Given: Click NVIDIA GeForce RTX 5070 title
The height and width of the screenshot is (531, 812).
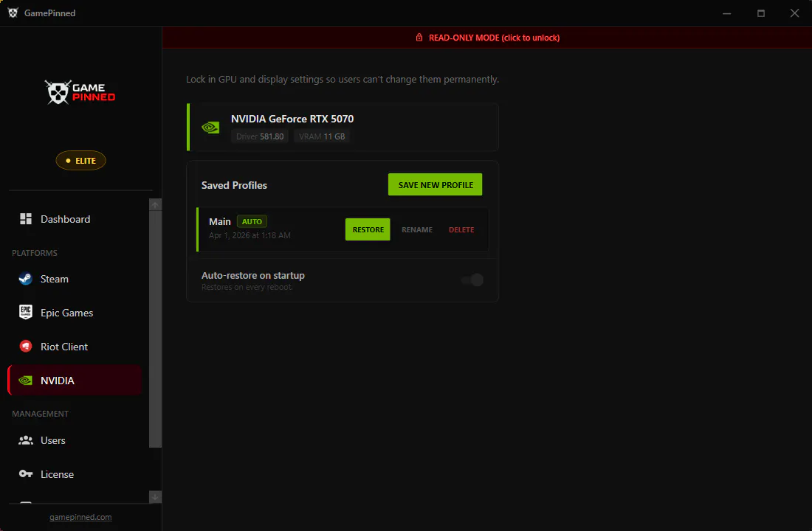Looking at the screenshot, I should point(292,119).
